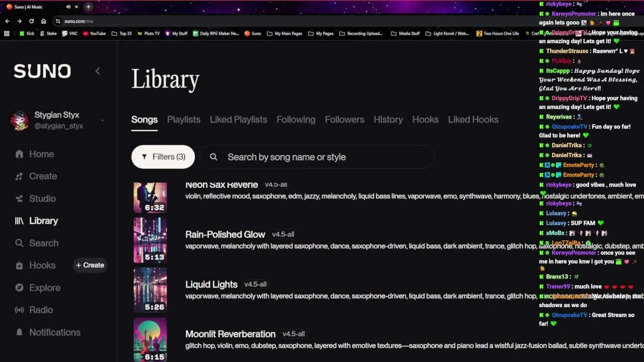Open a new browser tab
Image resolution: width=644 pixels, height=362 pixels.
click(x=89, y=7)
